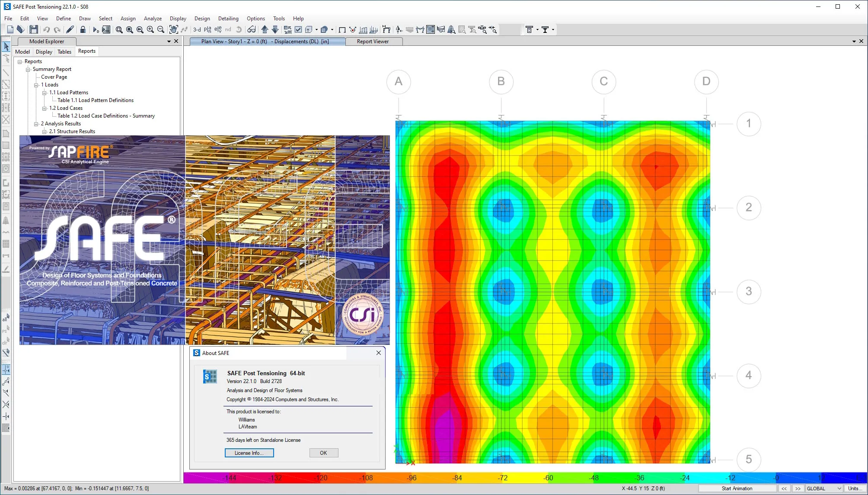
Task: Switch to the Display tab in Model Explorer
Action: pos(44,52)
